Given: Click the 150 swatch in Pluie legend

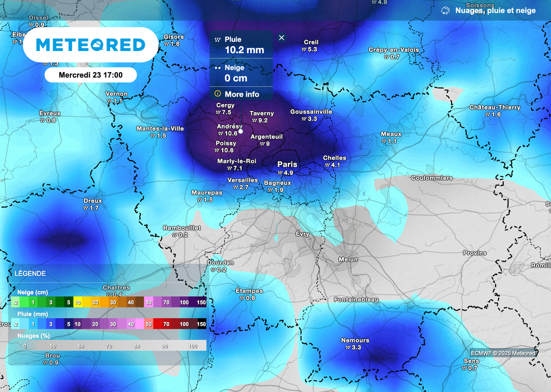Looking at the screenshot, I should pos(201,324).
